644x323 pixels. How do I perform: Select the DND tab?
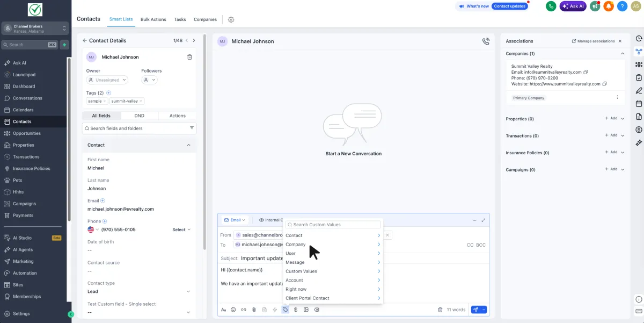(139, 116)
